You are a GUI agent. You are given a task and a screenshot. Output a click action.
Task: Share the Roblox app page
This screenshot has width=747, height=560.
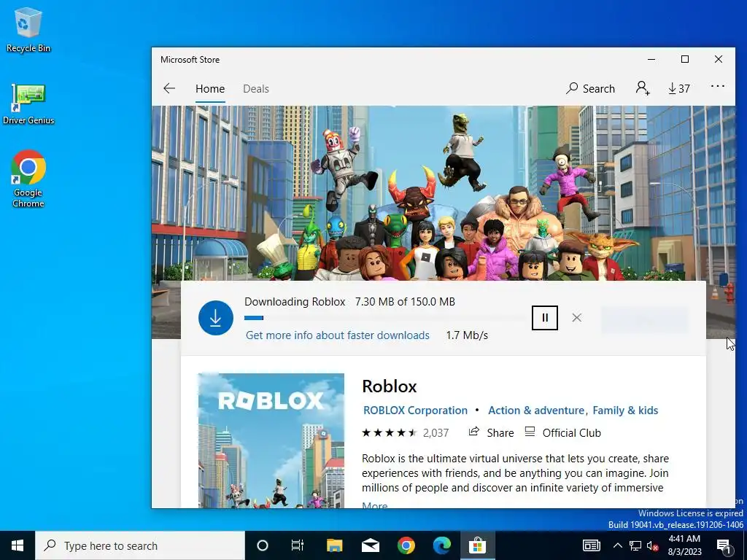[x=491, y=433]
